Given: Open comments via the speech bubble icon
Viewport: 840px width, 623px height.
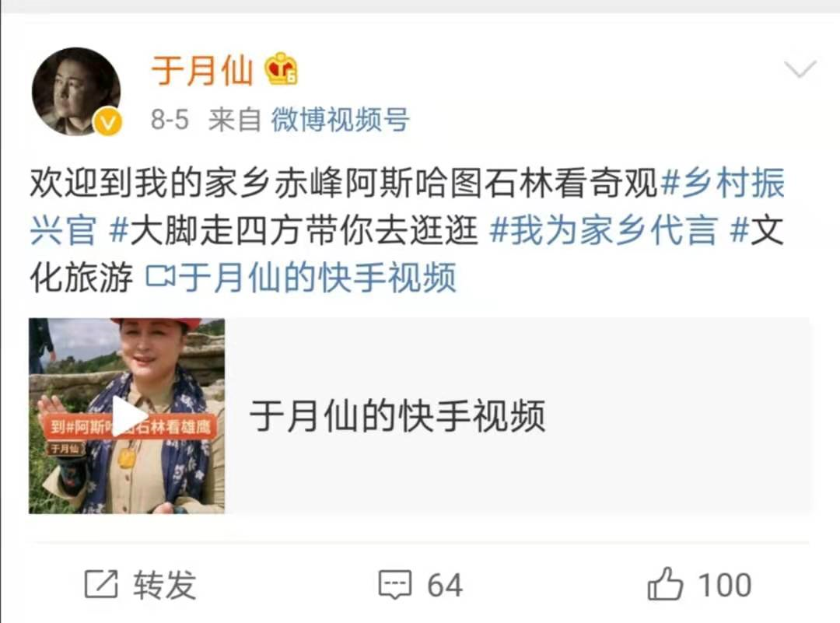Looking at the screenshot, I should (395, 584).
